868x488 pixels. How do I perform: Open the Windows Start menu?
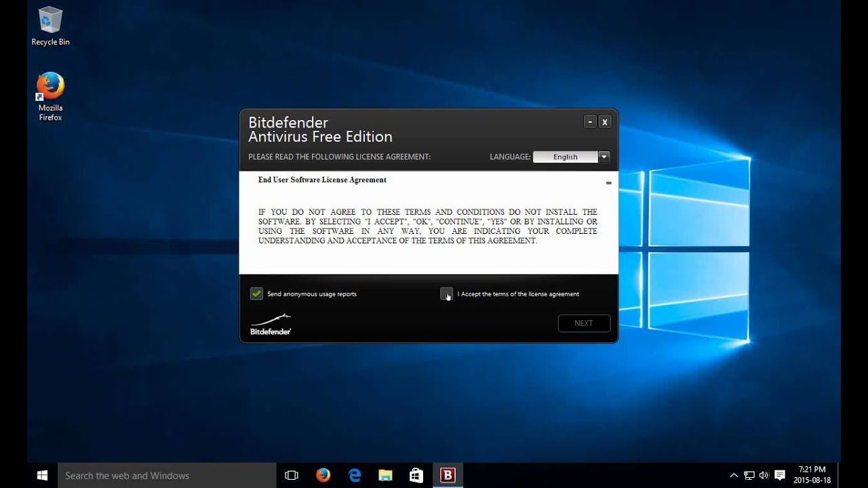(42, 475)
